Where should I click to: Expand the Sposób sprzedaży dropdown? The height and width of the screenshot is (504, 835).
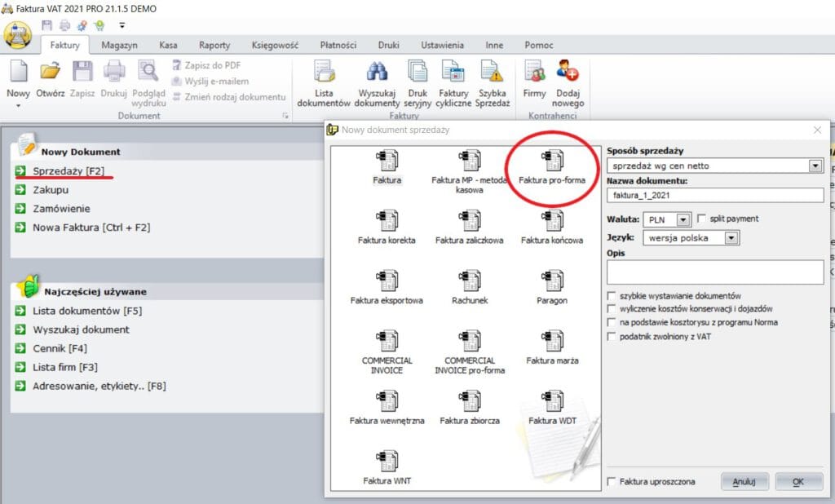click(x=815, y=166)
